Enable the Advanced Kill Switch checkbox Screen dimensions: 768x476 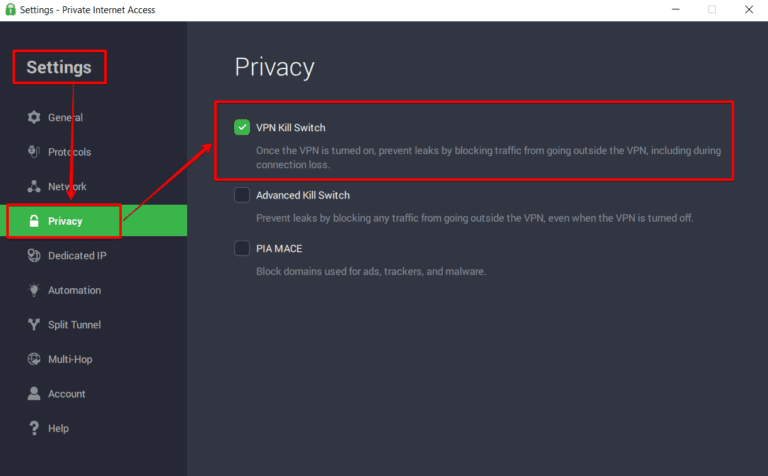(x=242, y=195)
